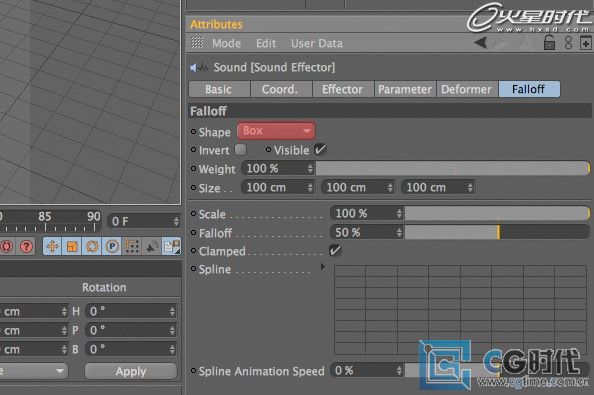Click keyframe dot next to Falloff percent
Viewport: 594px width, 395px height.
(193, 232)
